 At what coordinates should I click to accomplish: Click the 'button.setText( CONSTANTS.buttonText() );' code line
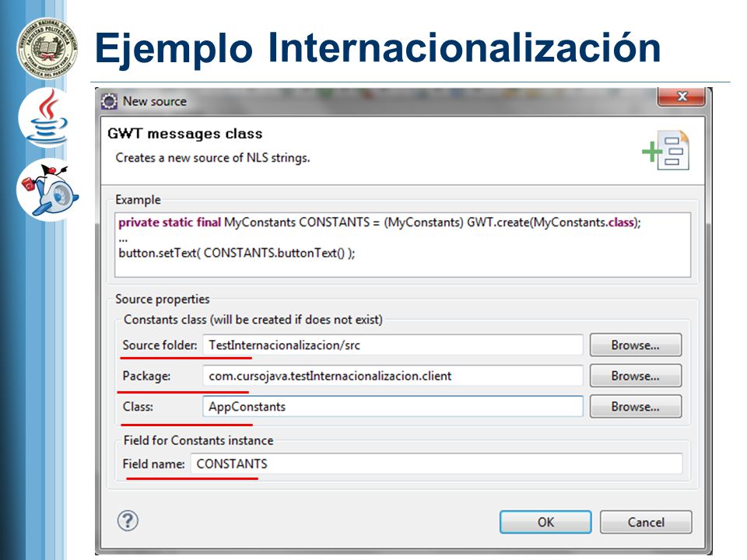[237, 253]
